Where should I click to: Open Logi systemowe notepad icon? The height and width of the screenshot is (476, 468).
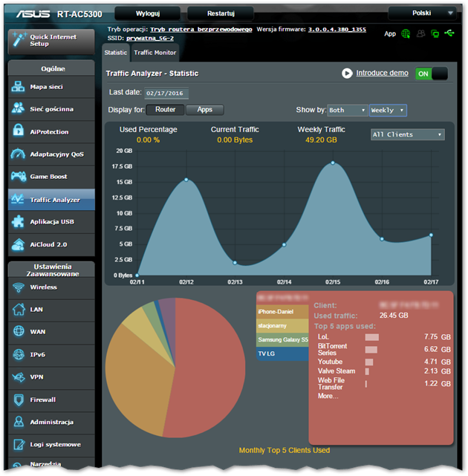[19, 444]
